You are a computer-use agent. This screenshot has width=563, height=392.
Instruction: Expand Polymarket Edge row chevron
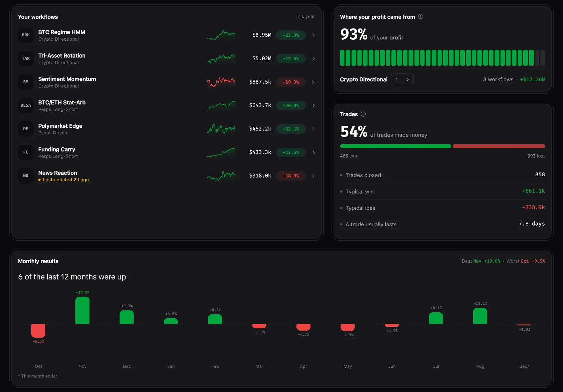[x=313, y=129]
